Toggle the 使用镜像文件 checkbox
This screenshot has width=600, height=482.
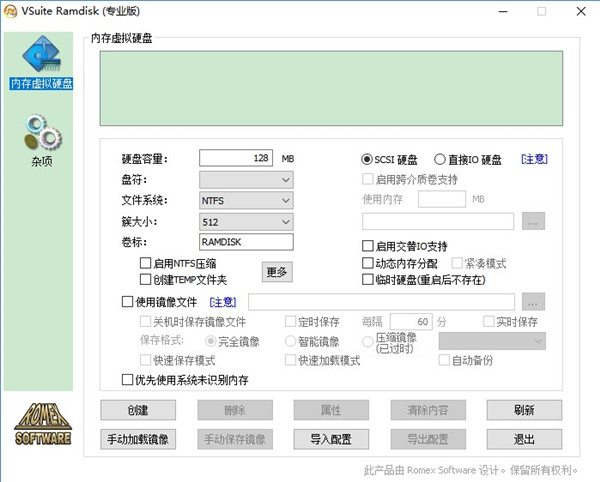127,301
